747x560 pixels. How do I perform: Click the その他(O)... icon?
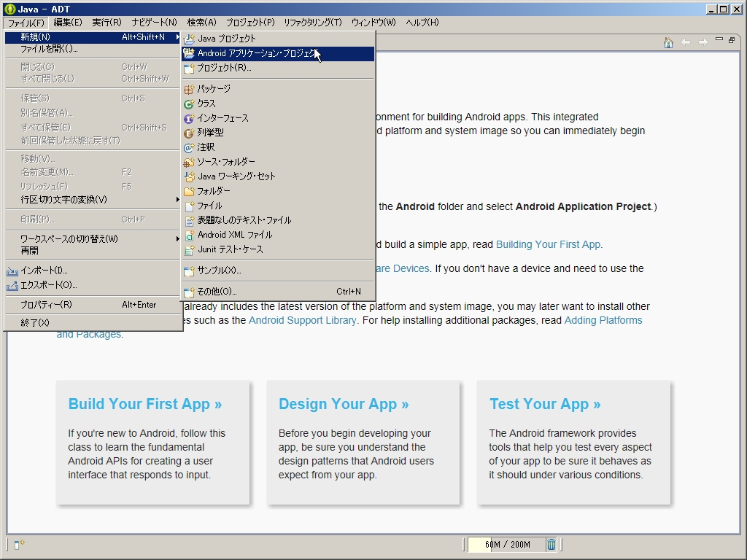point(189,292)
